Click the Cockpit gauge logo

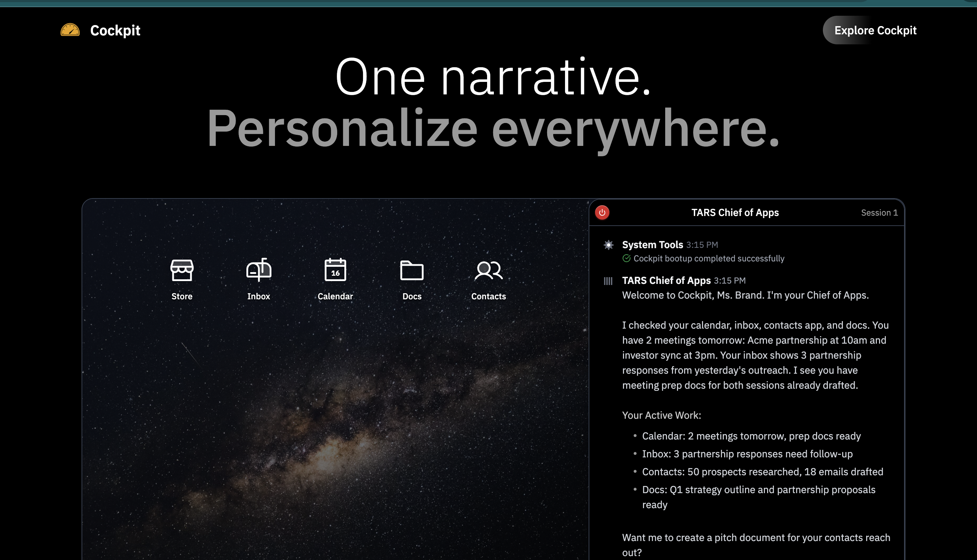click(x=70, y=30)
